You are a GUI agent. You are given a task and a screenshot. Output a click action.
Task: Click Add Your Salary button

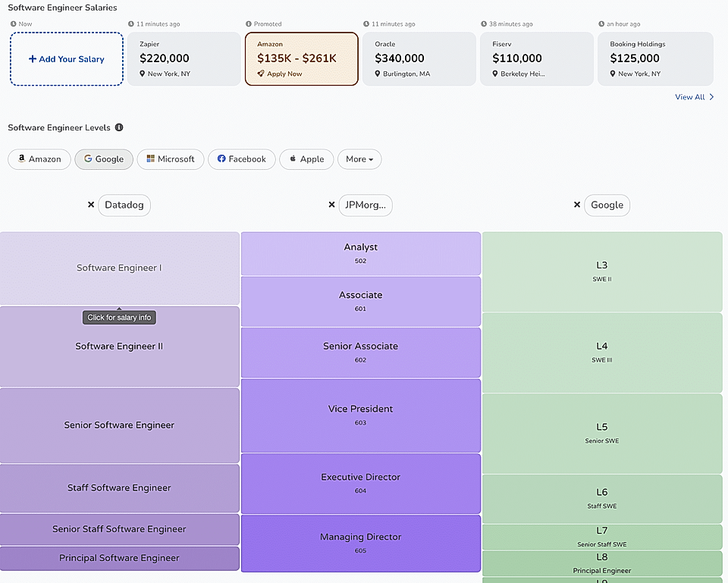pos(67,59)
